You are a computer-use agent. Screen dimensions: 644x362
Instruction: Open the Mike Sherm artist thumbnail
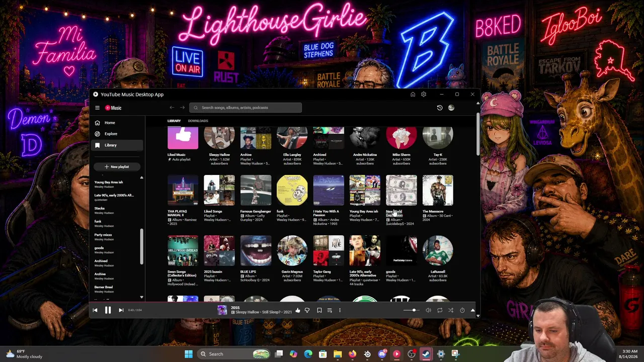point(401,138)
